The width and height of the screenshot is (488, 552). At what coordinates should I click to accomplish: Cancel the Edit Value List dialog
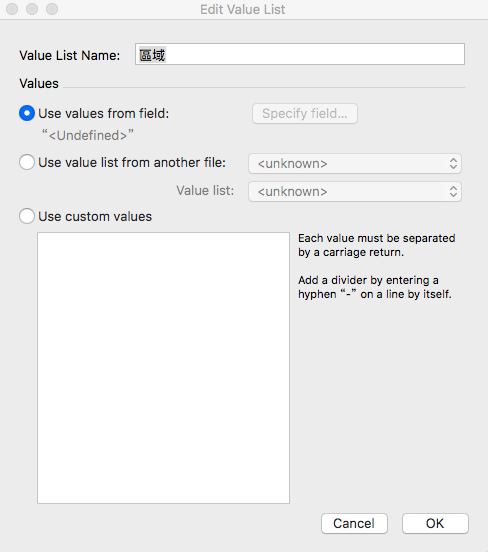[354, 523]
